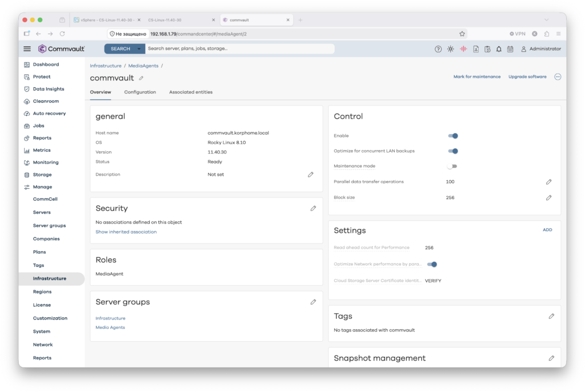
Task: Toggle Optimize for concurrent LAN backups
Action: (x=452, y=151)
